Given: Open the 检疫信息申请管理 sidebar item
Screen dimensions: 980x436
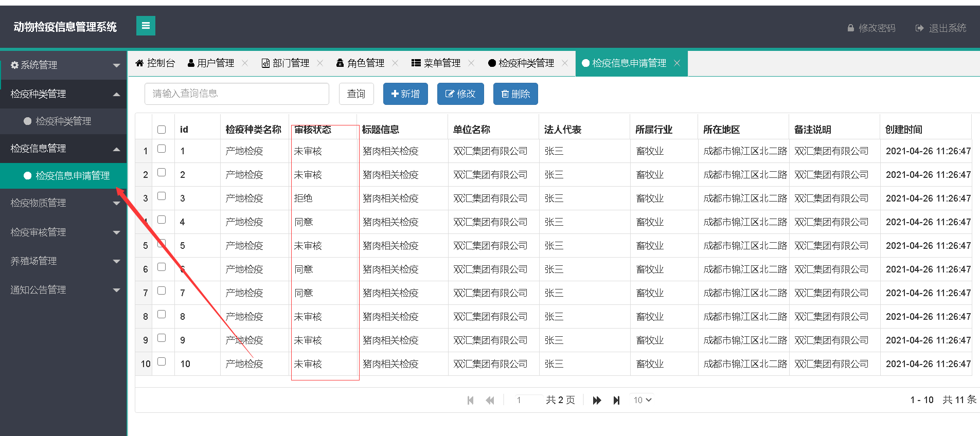Looking at the screenshot, I should (x=63, y=176).
